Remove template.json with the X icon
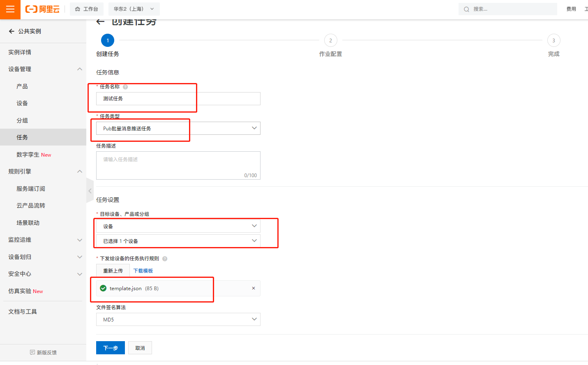 coord(254,288)
